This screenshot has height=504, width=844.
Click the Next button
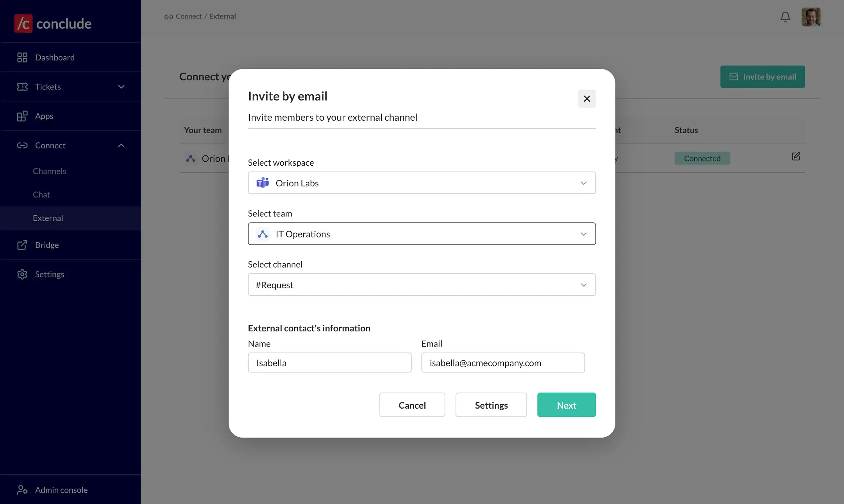pos(567,405)
